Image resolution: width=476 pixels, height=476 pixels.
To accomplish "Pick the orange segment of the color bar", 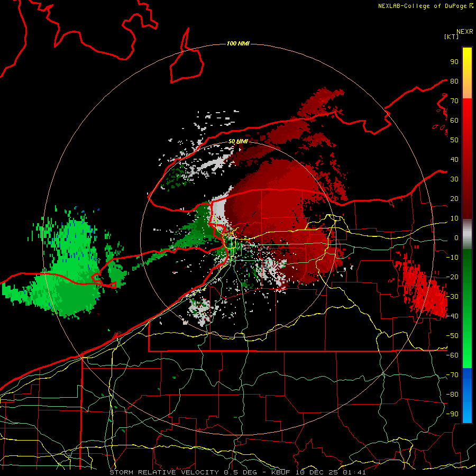I will (x=467, y=90).
